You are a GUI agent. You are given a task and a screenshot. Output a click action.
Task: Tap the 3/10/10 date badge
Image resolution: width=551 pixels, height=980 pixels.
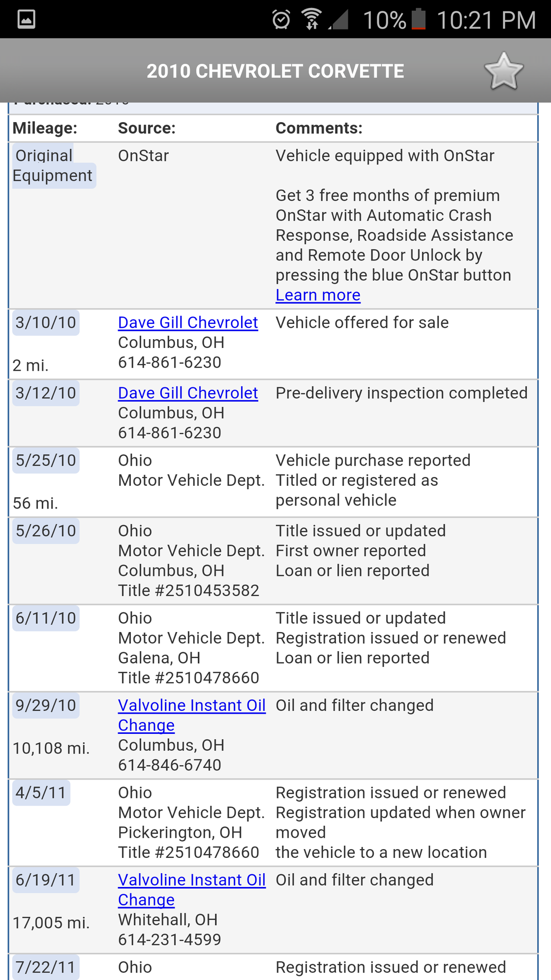(x=46, y=323)
